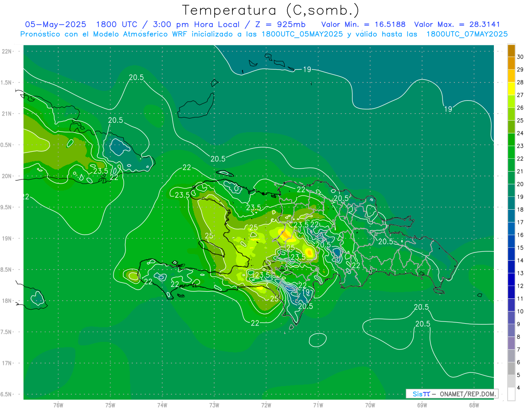Click the '21N' latitude axis label
This screenshot has height=411, width=532.
(7, 114)
